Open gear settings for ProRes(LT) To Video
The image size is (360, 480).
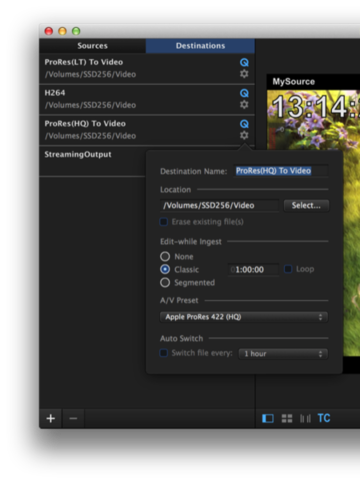[x=244, y=74]
